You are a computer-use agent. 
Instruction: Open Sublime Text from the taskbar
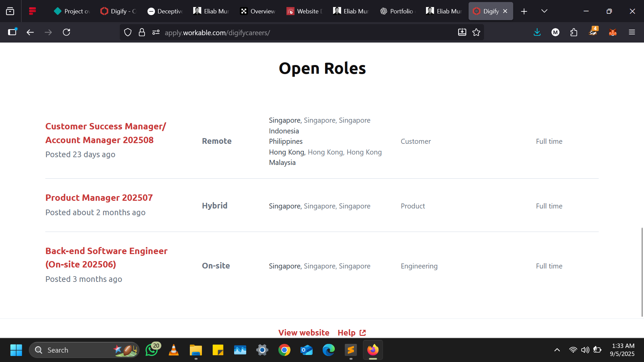click(x=351, y=350)
